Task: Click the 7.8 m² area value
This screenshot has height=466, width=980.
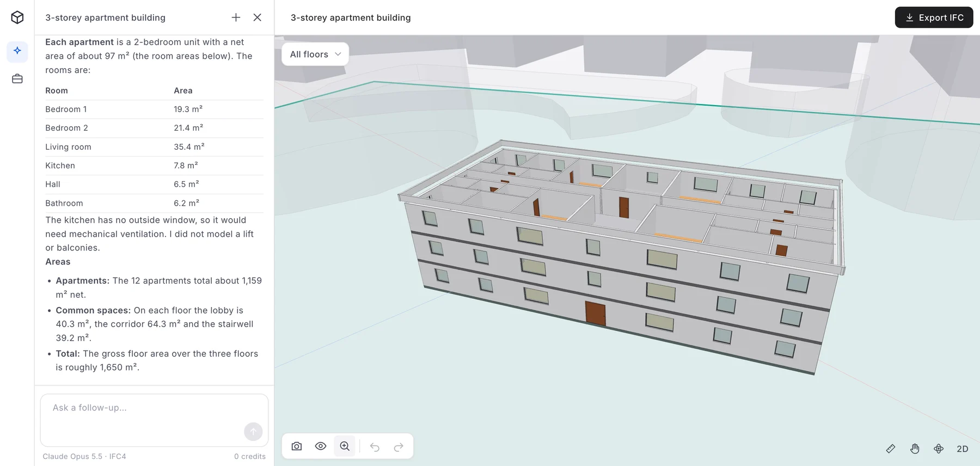Action: coord(186,165)
